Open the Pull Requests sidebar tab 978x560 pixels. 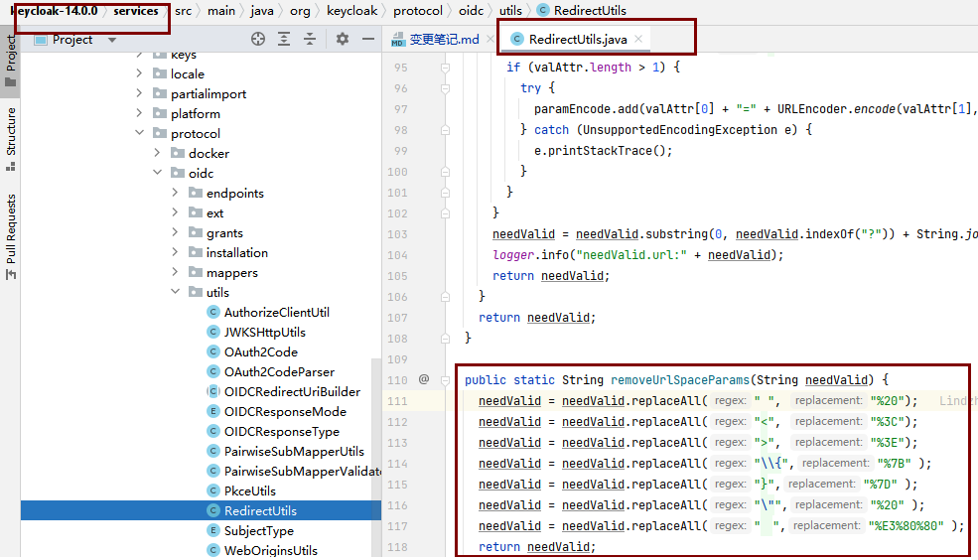click(x=10, y=237)
